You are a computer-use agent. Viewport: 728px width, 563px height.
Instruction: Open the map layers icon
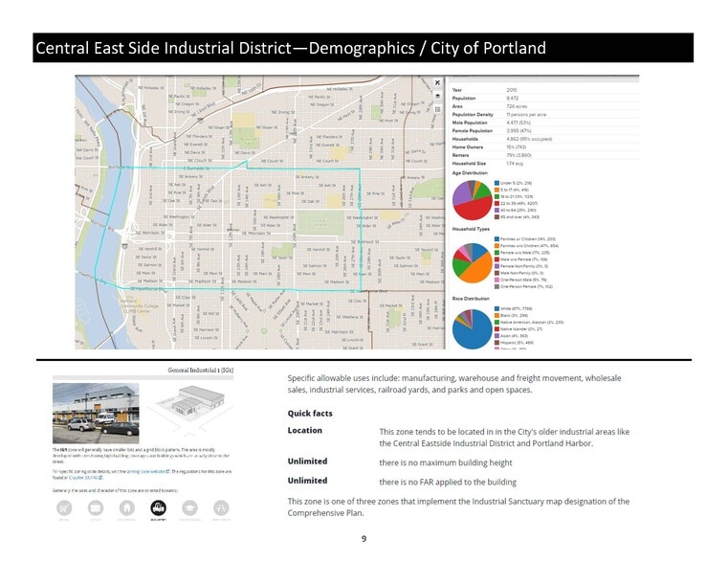437,96
